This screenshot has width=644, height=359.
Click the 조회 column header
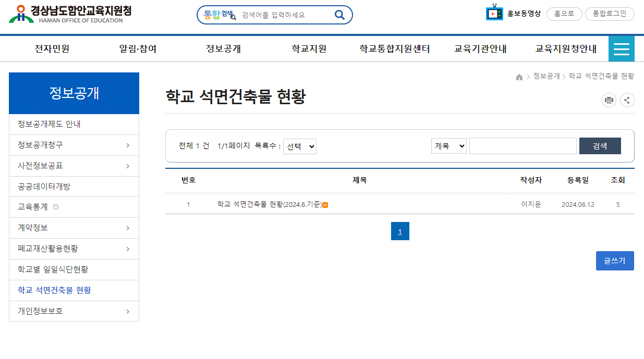(618, 180)
